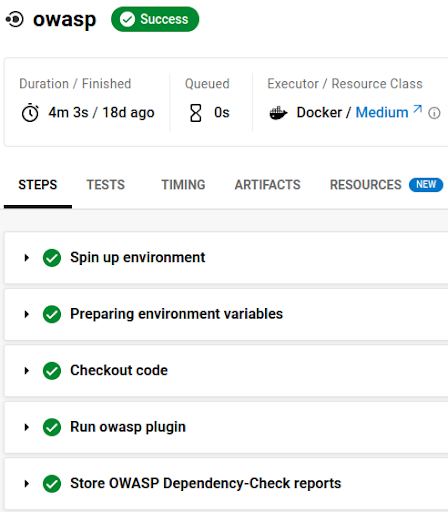448x512 pixels.
Task: Click the green check on Store OWASP reports
Action: (x=52, y=484)
